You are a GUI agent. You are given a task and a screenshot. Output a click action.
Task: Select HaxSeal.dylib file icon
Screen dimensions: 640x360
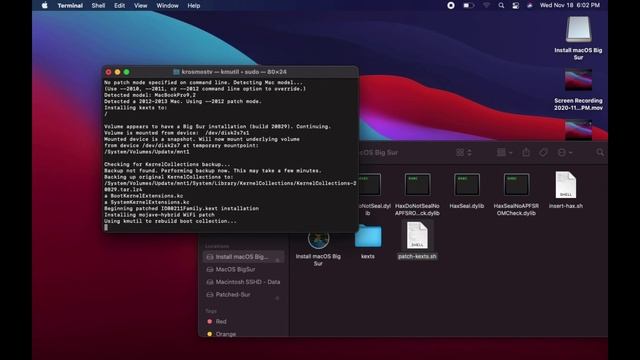(x=467, y=185)
